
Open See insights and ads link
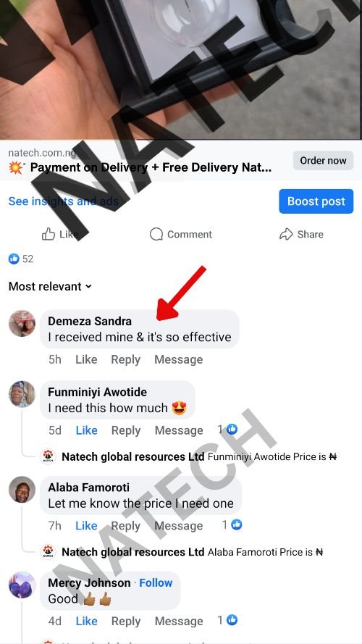pyautogui.click(x=64, y=201)
